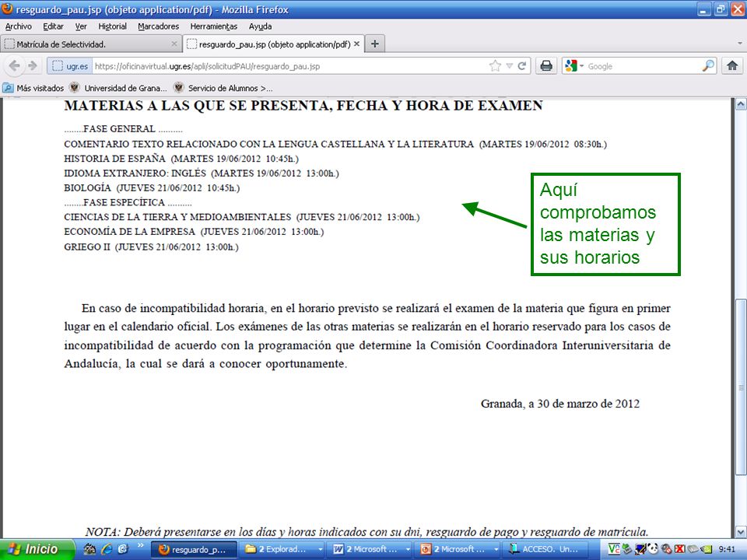
Task: Open the Archivo menu
Action: coord(19,26)
